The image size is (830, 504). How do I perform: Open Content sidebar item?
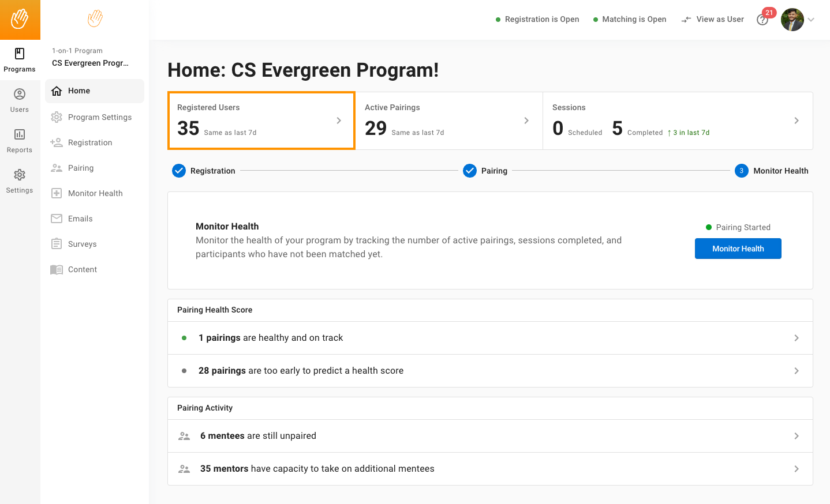point(95,269)
